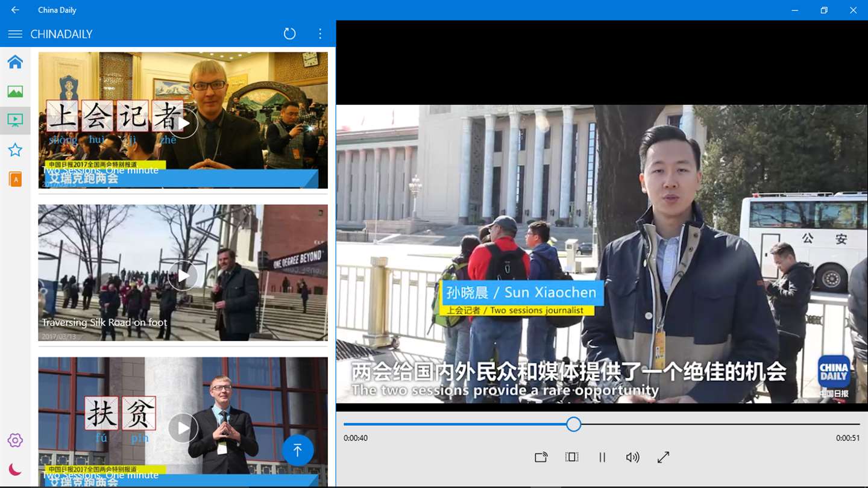868x488 pixels.
Task: Jump to top with the blue arrow button
Action: 298,450
